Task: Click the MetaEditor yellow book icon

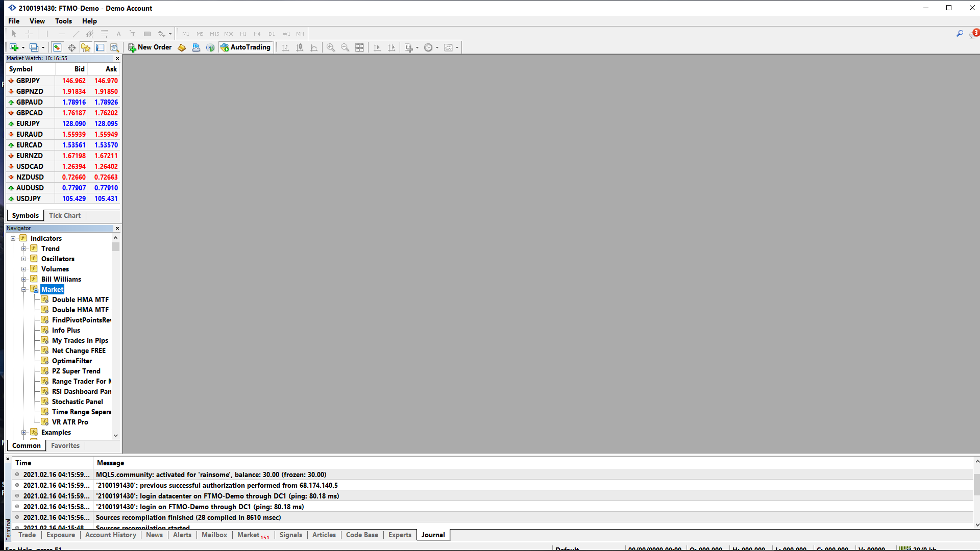Action: [x=182, y=47]
